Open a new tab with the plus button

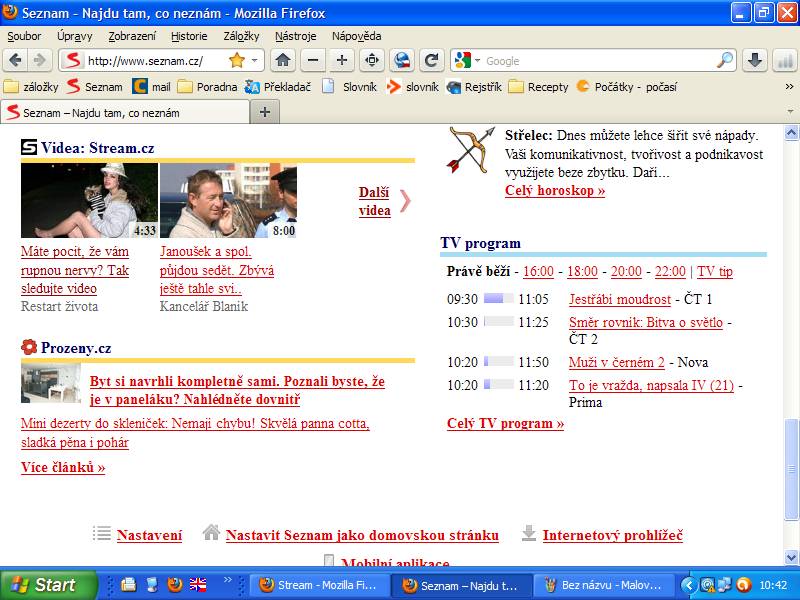coord(265,112)
